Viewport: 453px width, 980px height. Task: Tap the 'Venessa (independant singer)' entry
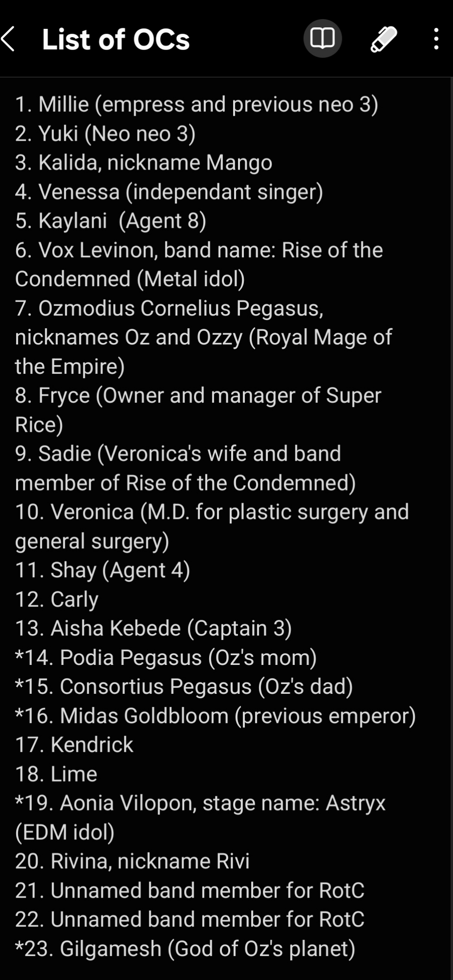tap(169, 192)
